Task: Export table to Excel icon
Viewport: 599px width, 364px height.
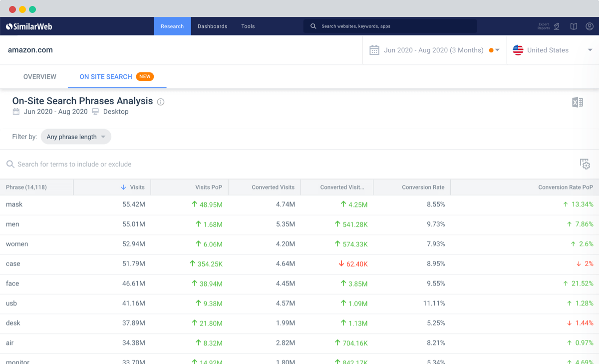Action: click(578, 102)
